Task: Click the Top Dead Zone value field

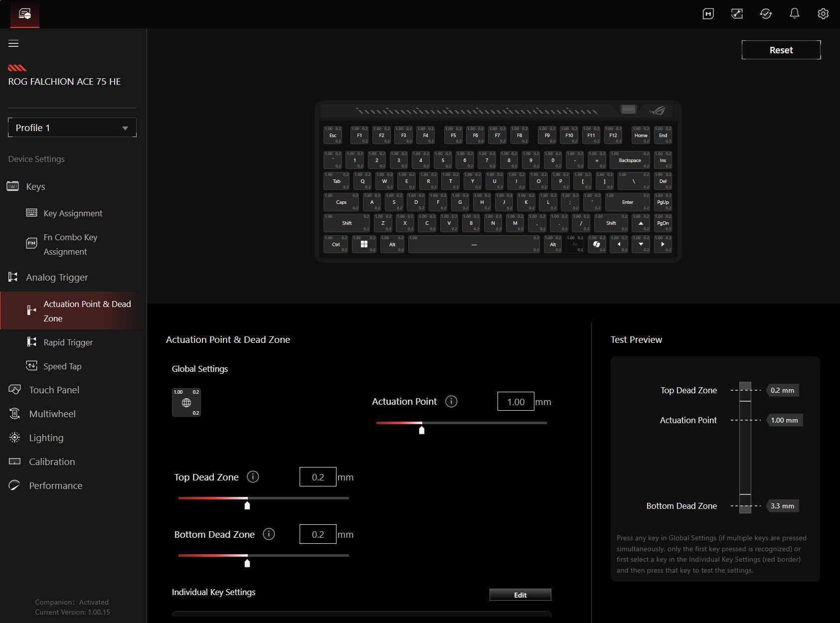Action: 318,477
